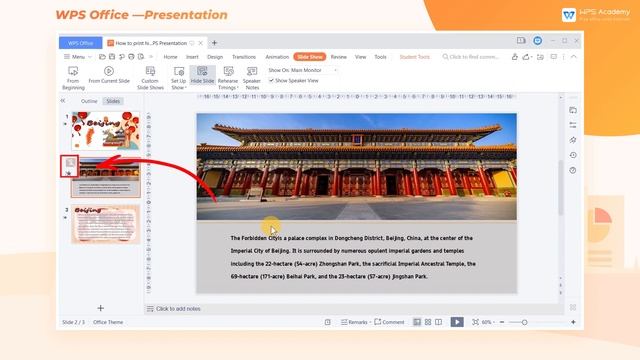Click the WPS Office home tab
The width and height of the screenshot is (640, 360).
tap(80, 43)
